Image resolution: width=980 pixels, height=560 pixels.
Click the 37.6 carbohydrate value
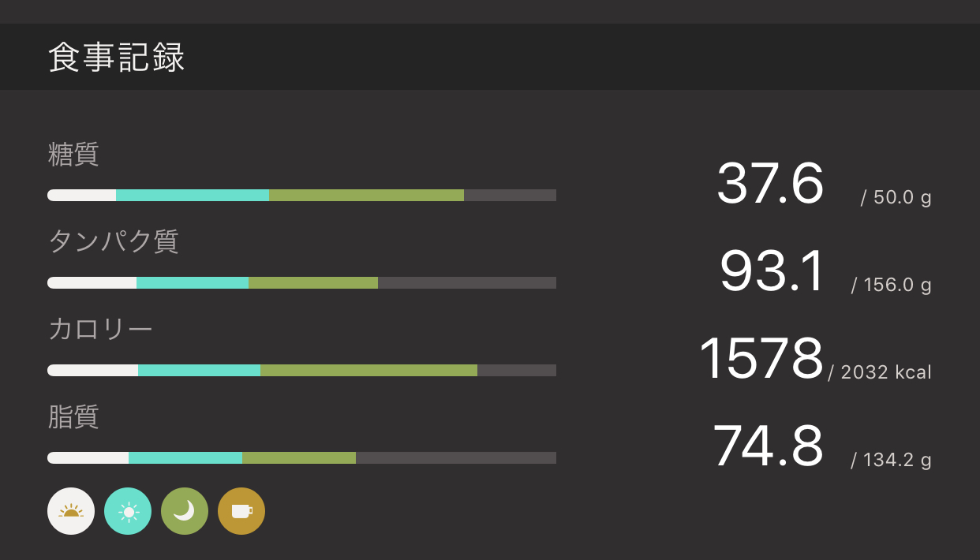770,184
